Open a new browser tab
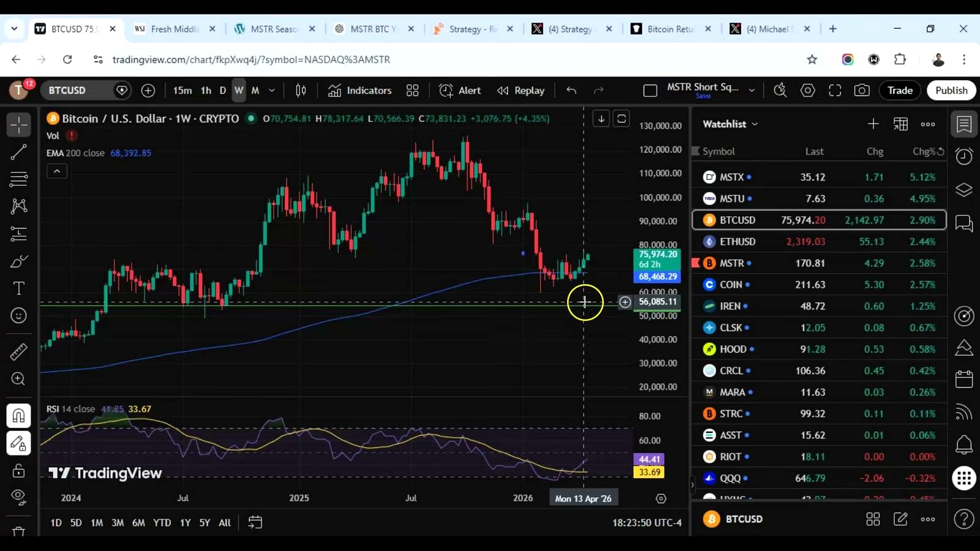980x551 pixels. [x=832, y=29]
